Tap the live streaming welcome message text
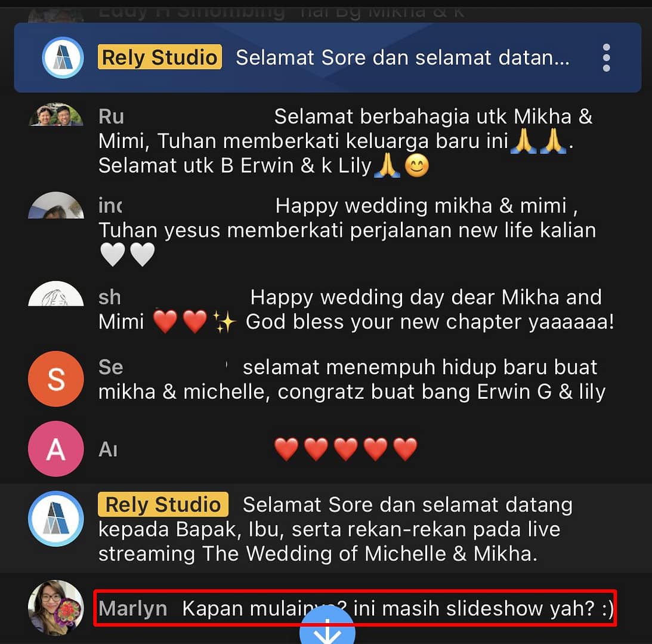The width and height of the screenshot is (652, 644). 335,529
